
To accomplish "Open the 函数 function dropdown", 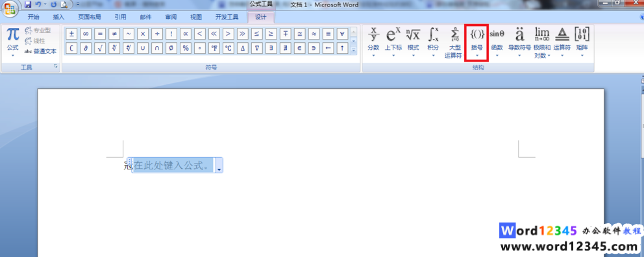I will pos(497,42).
